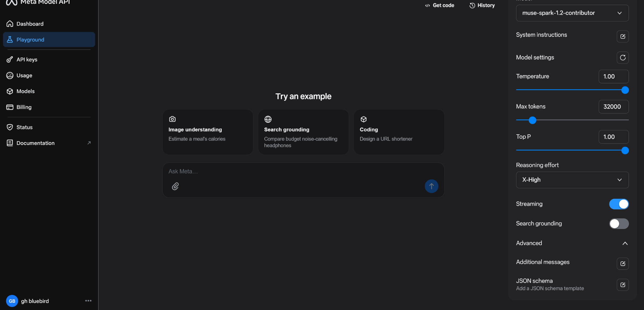Screen dimensions: 644x310
Task: Click the Ask Meta prompt input field
Action: [303, 172]
